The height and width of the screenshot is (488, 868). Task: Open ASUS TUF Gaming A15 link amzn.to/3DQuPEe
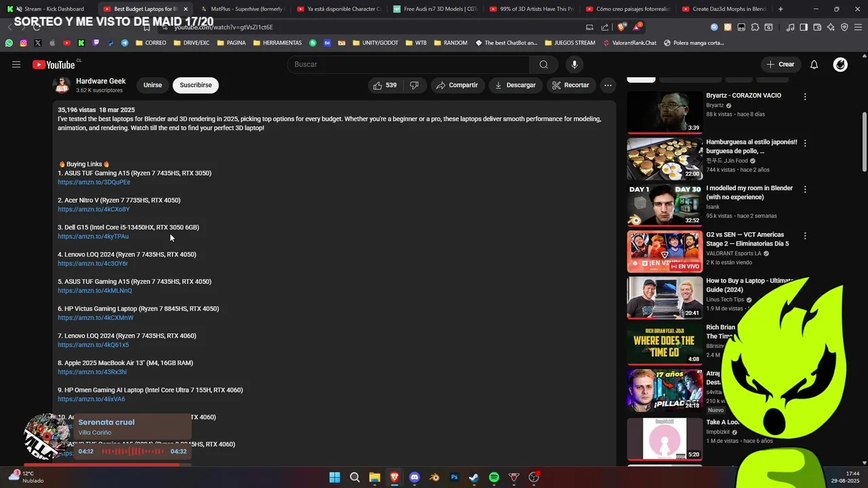point(94,182)
